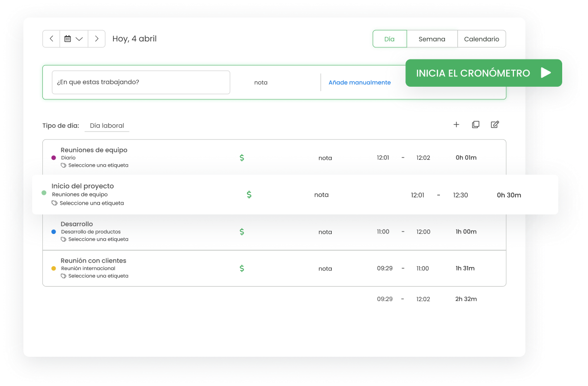Toggle billable dollar on Reunión con clientes
The width and height of the screenshot is (588, 386).
point(242,269)
